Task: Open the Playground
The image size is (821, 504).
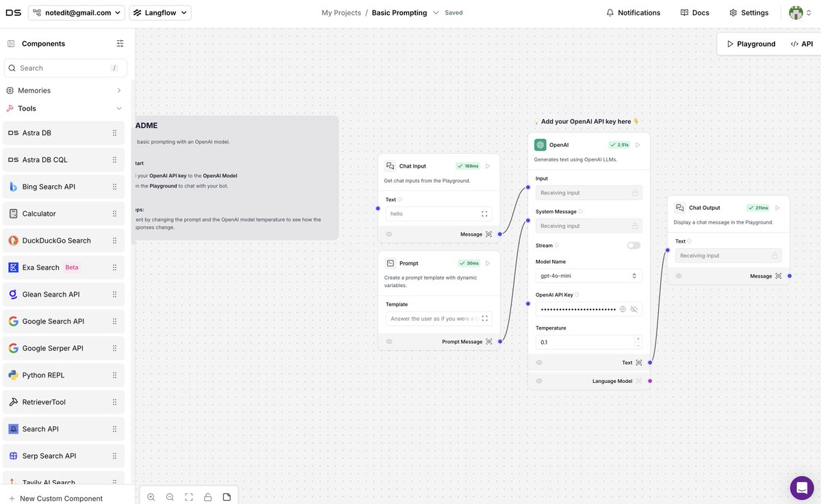Action: tap(751, 44)
